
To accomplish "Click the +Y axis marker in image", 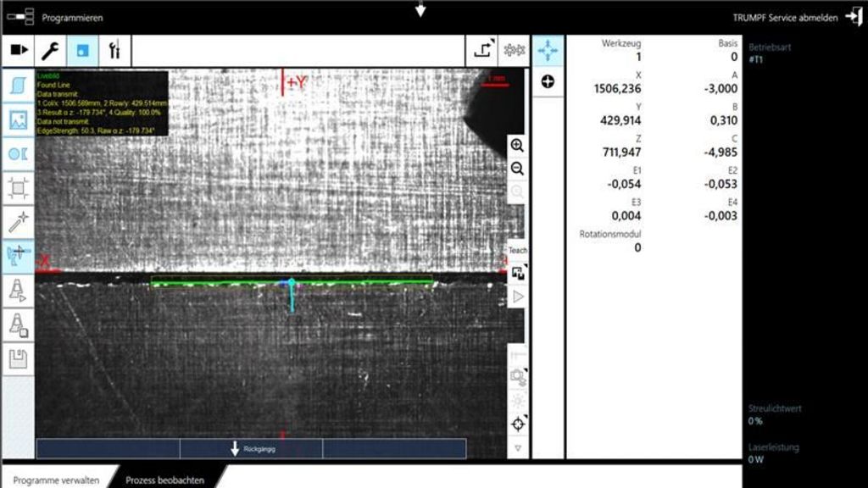I will (x=295, y=82).
